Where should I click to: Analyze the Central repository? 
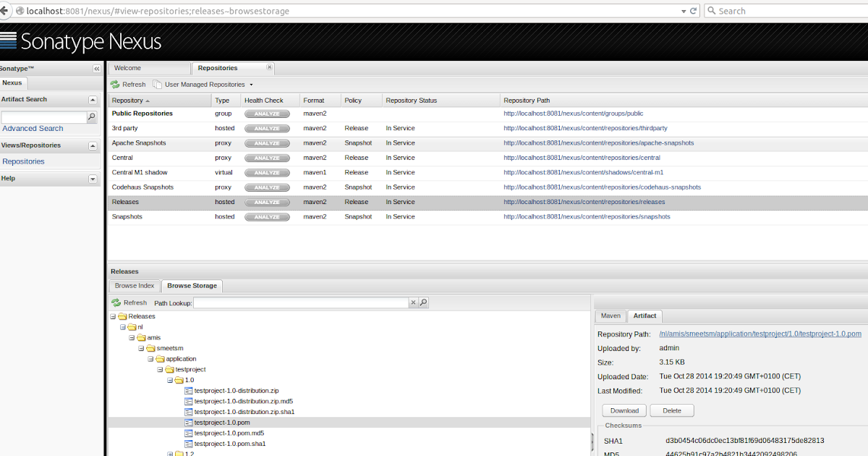[x=267, y=158]
